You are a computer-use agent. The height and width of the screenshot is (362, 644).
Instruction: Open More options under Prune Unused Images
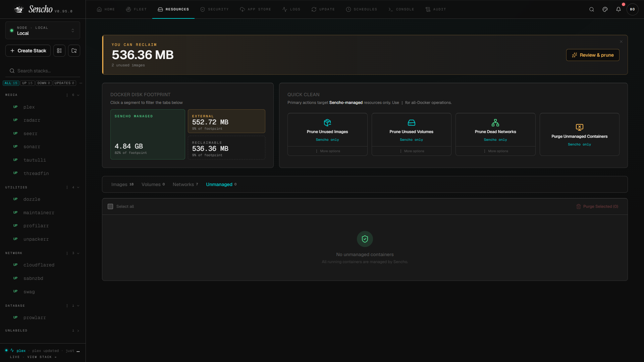tap(327, 151)
